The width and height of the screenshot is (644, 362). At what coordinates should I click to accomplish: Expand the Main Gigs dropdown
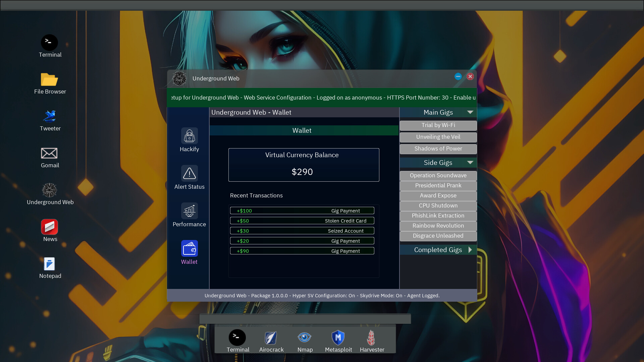(x=470, y=112)
